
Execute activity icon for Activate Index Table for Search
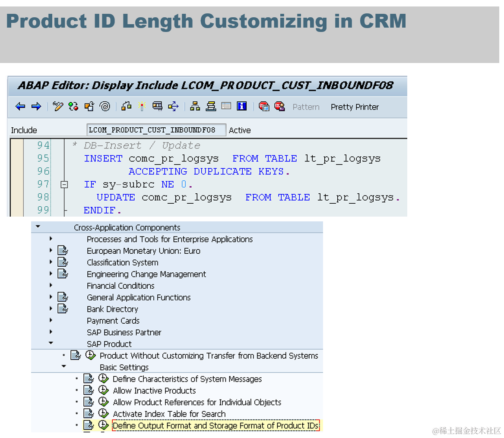coord(104,413)
